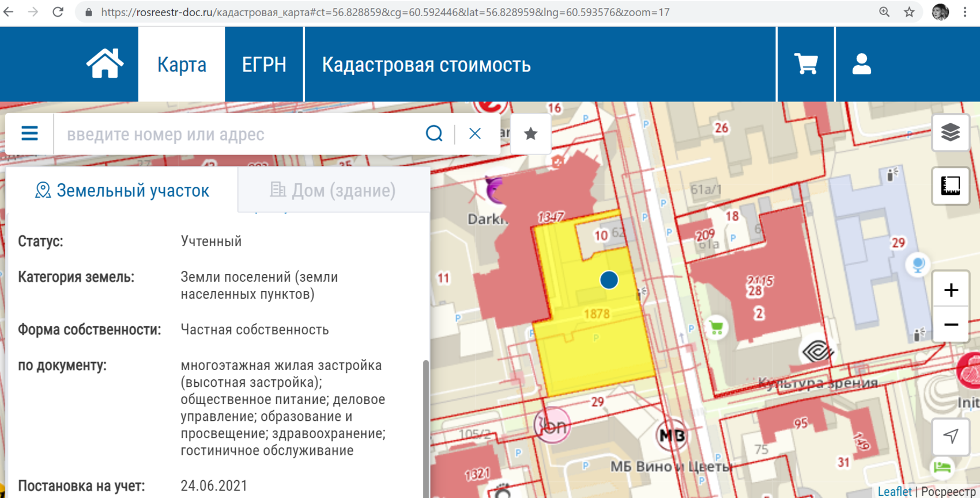Switch to Дом (здание) tab
This screenshot has width=980, height=498.
click(x=333, y=190)
